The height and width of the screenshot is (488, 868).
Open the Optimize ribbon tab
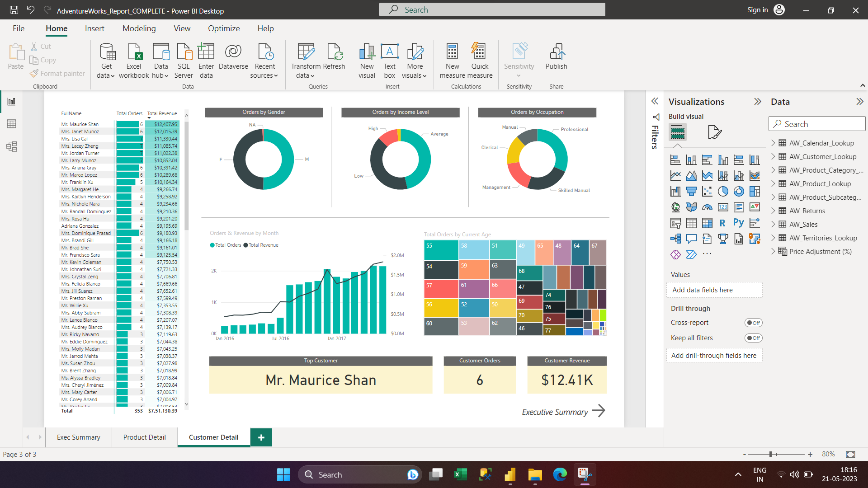click(224, 28)
